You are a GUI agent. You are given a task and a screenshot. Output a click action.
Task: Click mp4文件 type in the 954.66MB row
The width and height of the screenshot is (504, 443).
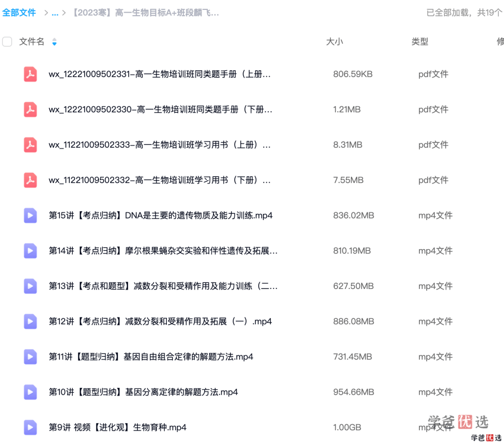[x=435, y=392]
